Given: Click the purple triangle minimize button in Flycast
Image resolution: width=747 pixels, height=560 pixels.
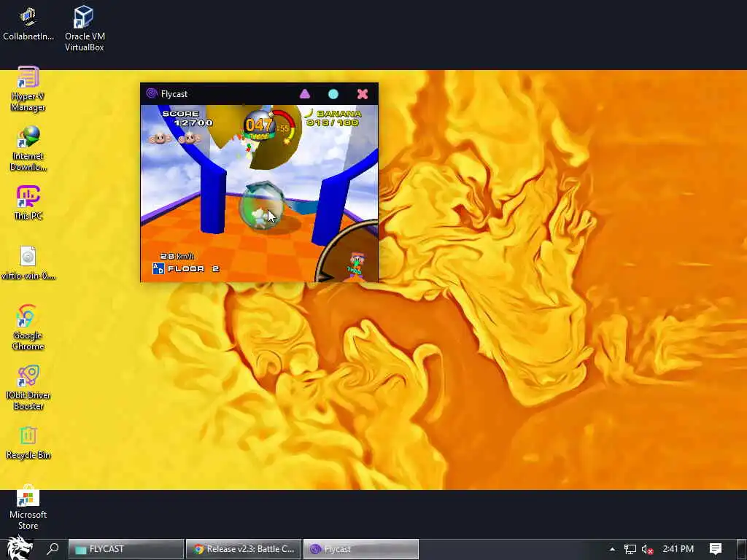Looking at the screenshot, I should (x=305, y=94).
